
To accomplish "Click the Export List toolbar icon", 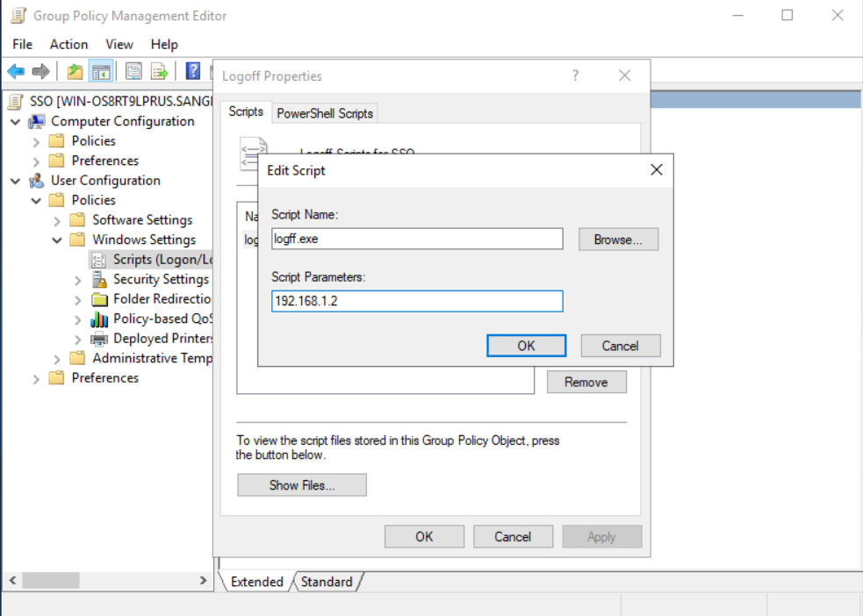I will (x=159, y=71).
